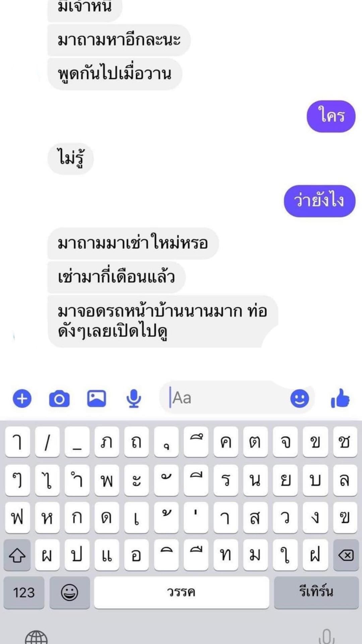Tap the วรรค space bar
Viewport: 362px width, 644px height.
(x=181, y=593)
